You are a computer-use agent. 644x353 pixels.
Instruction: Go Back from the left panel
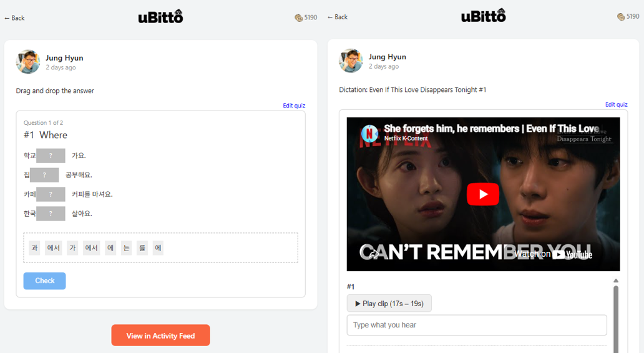coord(14,18)
